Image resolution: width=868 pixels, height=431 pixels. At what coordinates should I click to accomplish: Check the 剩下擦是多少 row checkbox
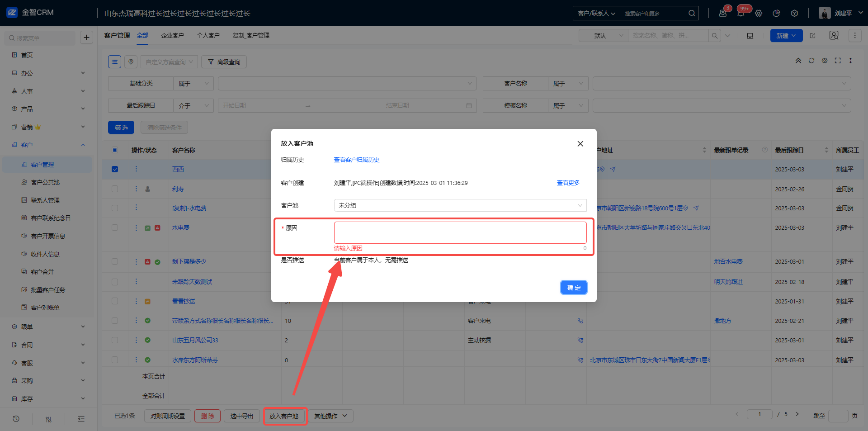pos(115,261)
